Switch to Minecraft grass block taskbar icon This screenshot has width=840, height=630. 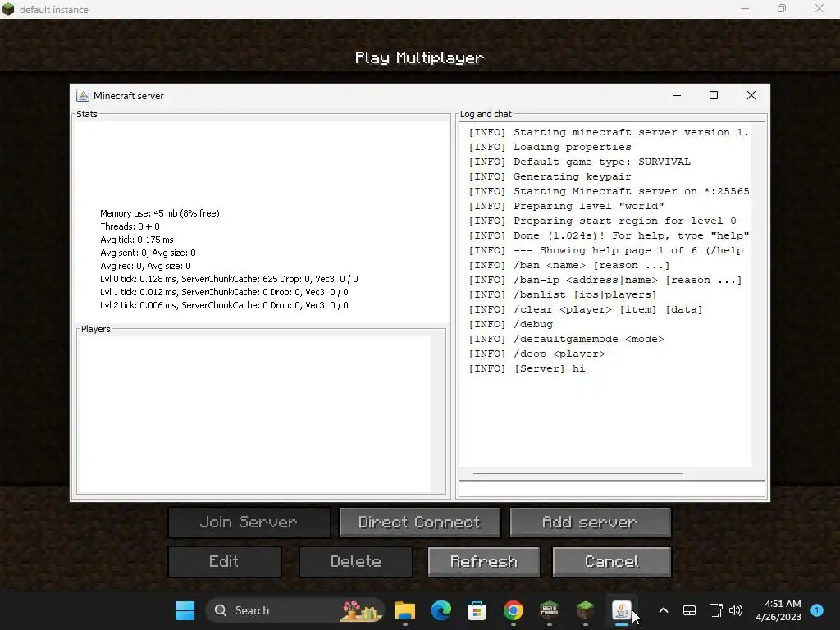pyautogui.click(x=585, y=610)
